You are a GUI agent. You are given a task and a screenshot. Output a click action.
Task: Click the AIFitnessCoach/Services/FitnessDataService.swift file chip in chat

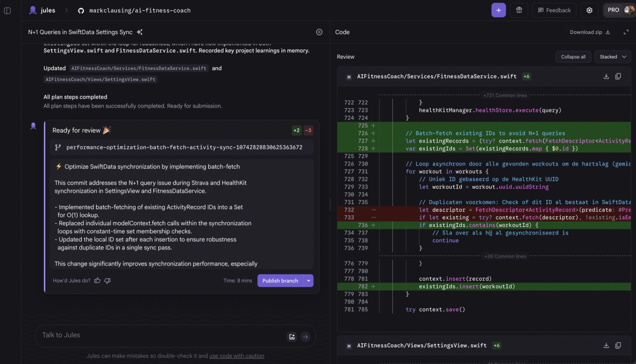[139, 68]
